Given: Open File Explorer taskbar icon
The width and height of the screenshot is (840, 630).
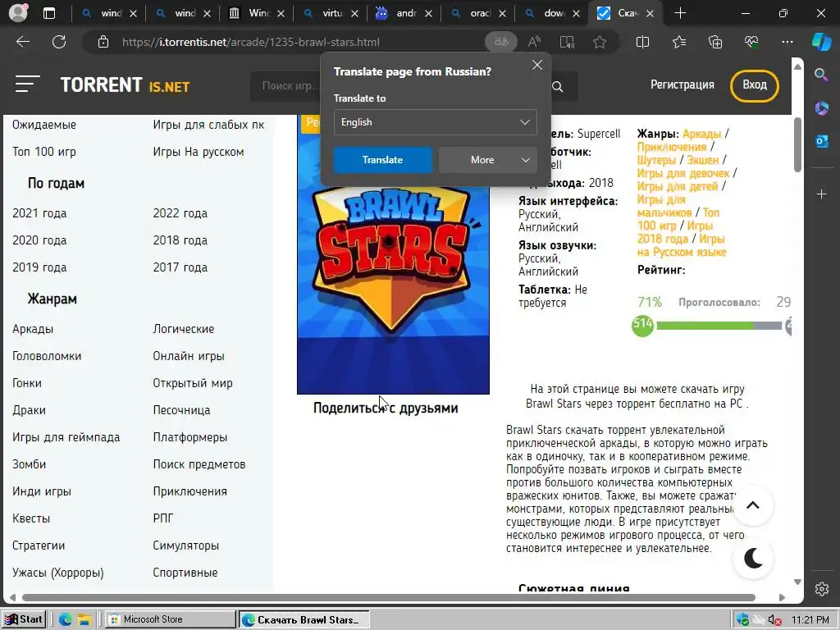Looking at the screenshot, I should coord(84,620).
